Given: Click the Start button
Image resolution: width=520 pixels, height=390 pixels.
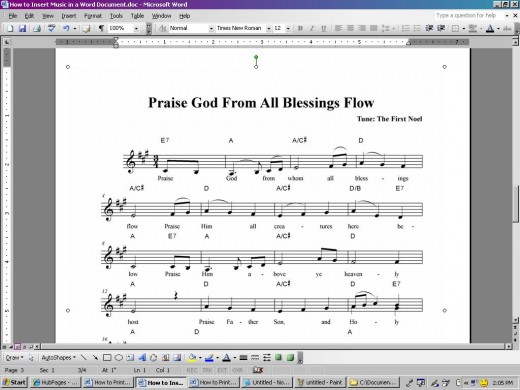Looking at the screenshot, I should (x=14, y=382).
